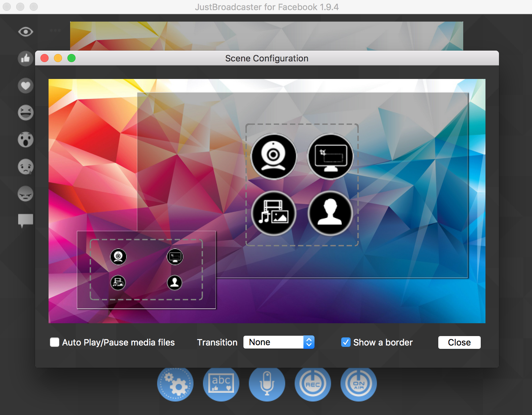
Task: Minimize Scene Configuration with yellow button
Action: coord(58,58)
